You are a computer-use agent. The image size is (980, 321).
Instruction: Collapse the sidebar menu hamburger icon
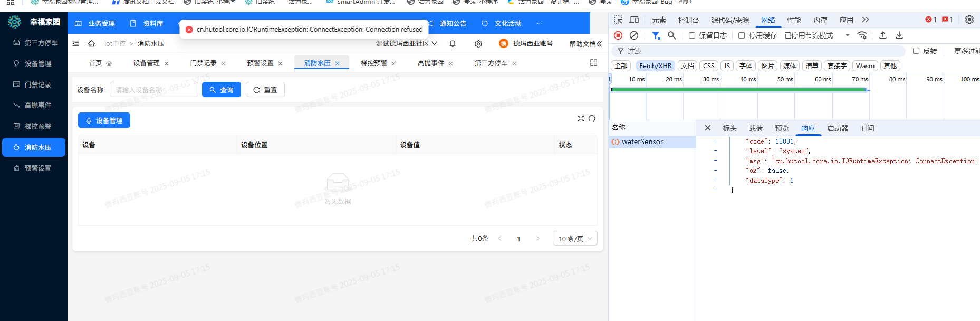[75, 43]
